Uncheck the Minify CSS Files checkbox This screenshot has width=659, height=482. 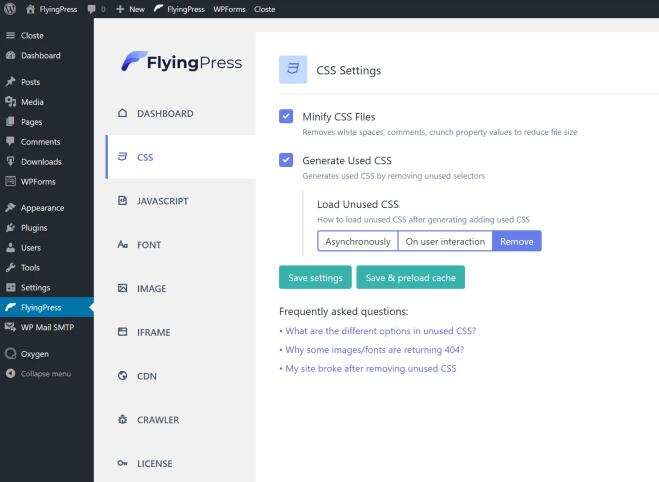click(x=286, y=116)
